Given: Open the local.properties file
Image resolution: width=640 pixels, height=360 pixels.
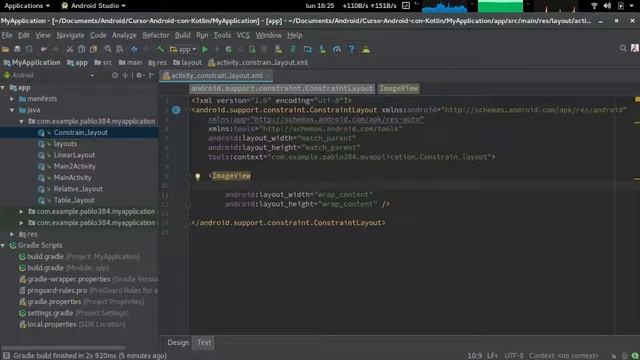Looking at the screenshot, I should [72, 324].
